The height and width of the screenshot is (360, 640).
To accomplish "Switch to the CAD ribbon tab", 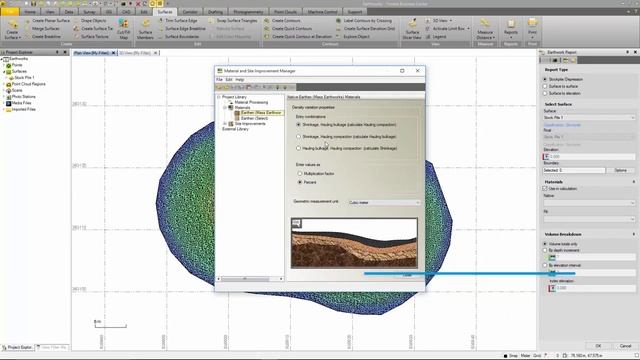I will [x=126, y=12].
